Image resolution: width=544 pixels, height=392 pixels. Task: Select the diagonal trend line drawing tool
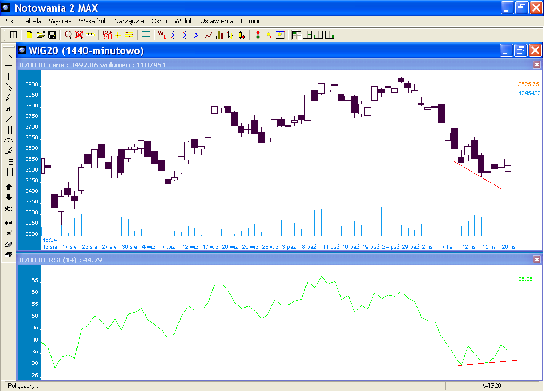click(x=8, y=55)
